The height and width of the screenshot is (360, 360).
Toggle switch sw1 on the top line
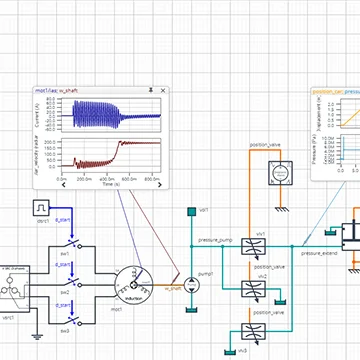pos(75,244)
